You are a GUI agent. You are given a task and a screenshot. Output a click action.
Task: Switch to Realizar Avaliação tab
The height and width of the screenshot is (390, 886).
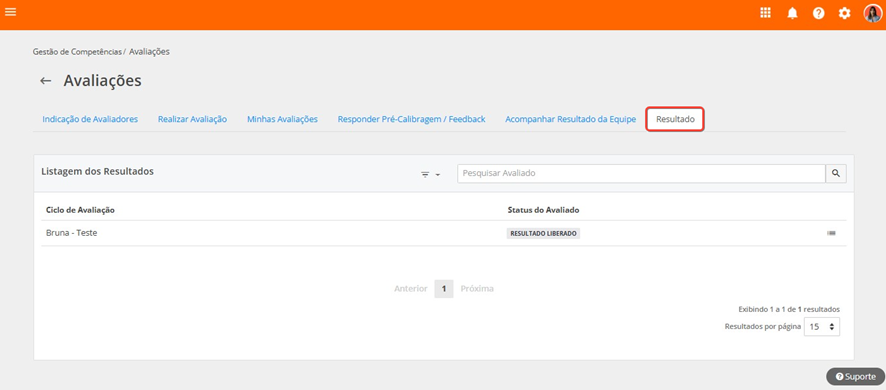[x=193, y=119]
